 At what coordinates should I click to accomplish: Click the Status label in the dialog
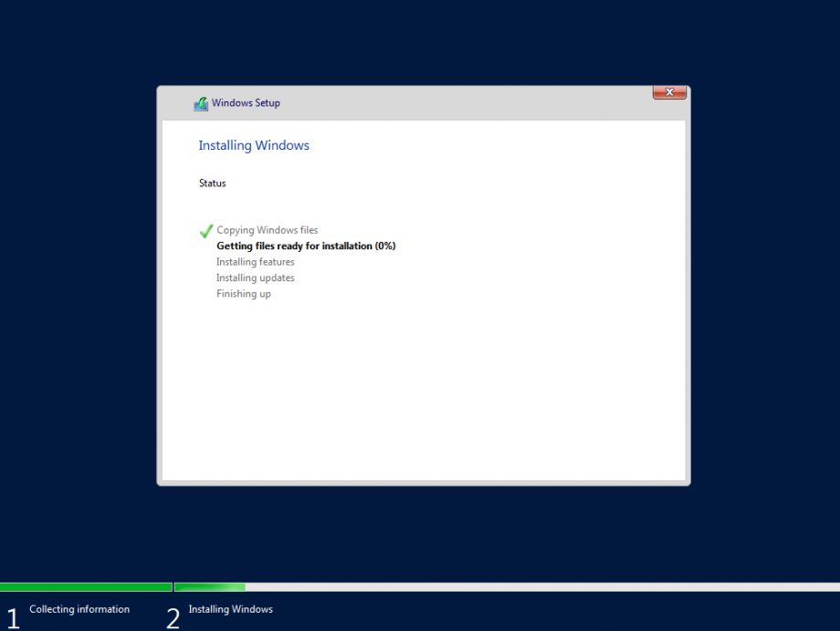(x=212, y=183)
